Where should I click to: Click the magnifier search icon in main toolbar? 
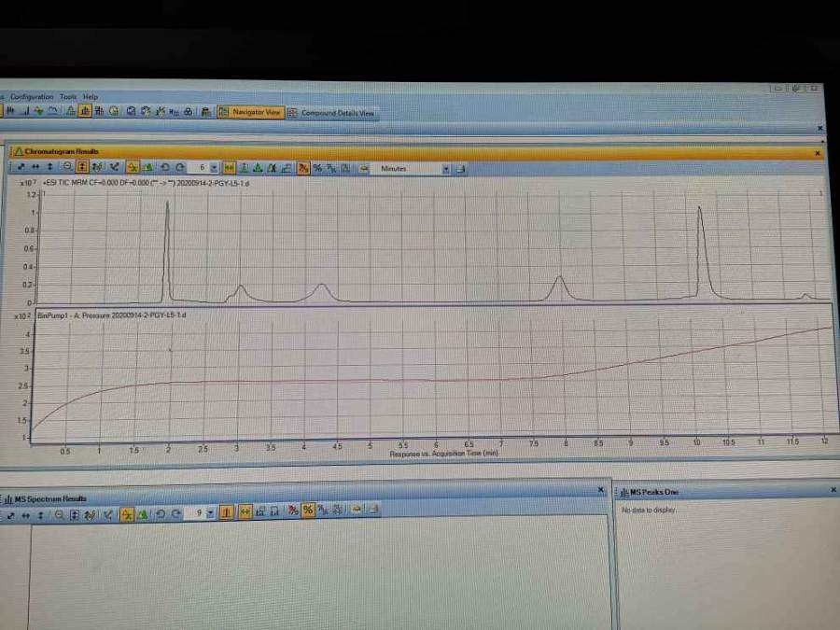click(x=132, y=111)
